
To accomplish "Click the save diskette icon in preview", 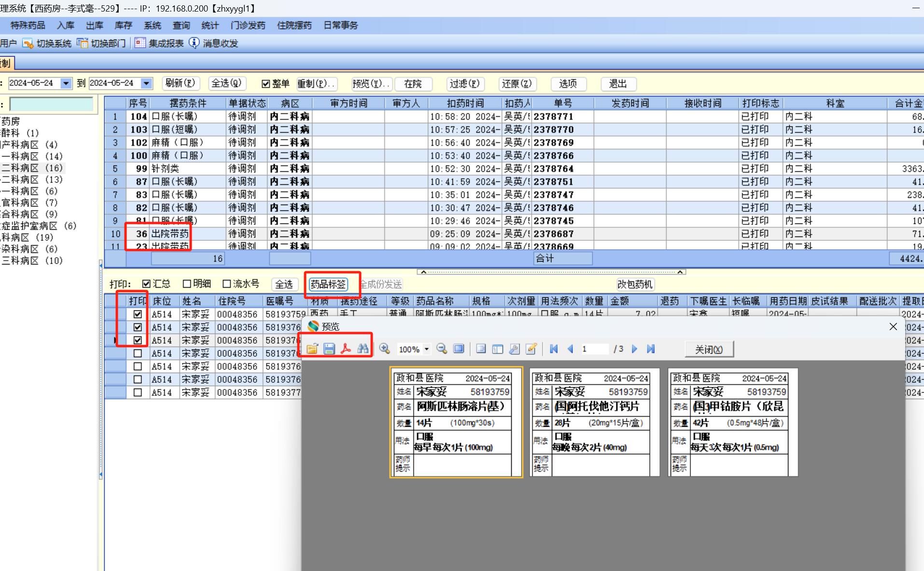I will (x=329, y=349).
